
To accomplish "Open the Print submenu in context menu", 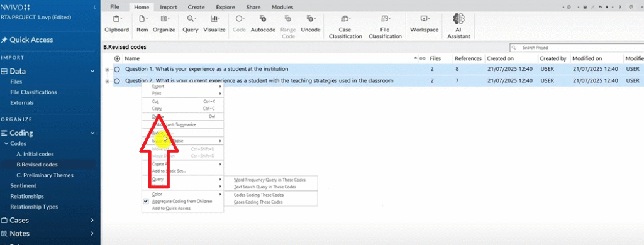I will 182,94.
